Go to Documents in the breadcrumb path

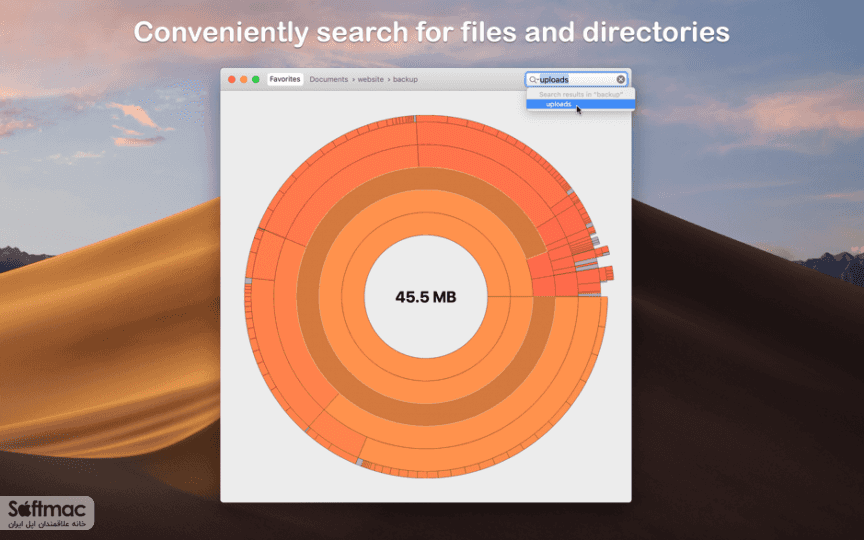pyautogui.click(x=328, y=79)
